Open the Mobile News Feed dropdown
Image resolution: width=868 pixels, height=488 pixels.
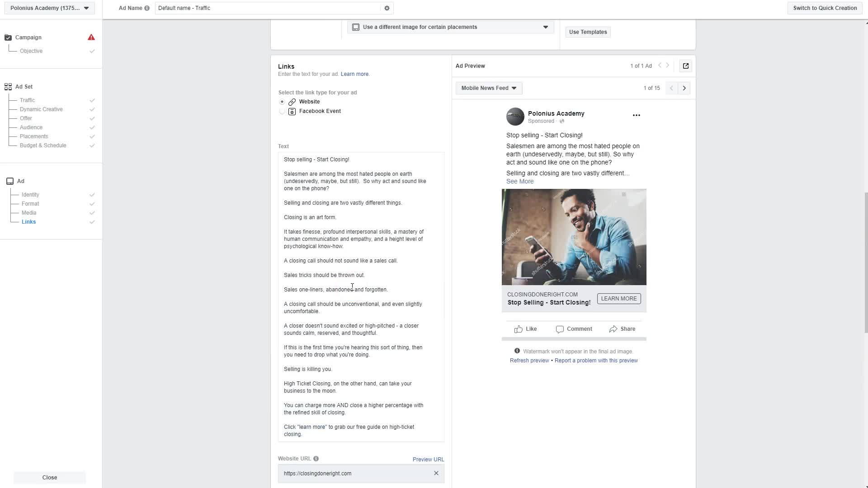pos(489,88)
